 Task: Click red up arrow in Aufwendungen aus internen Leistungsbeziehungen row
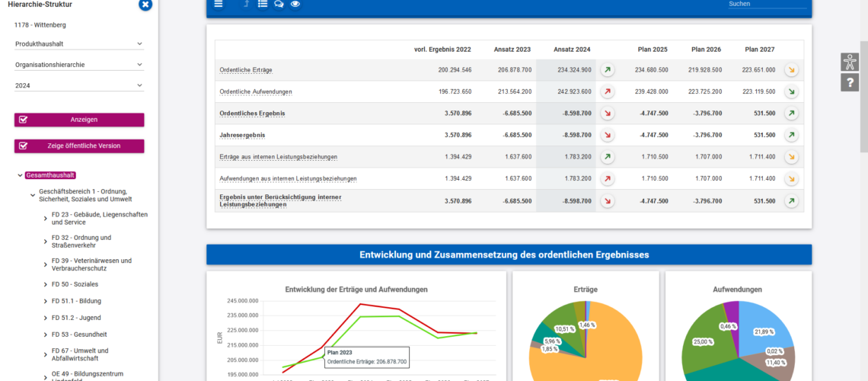pyautogui.click(x=608, y=179)
